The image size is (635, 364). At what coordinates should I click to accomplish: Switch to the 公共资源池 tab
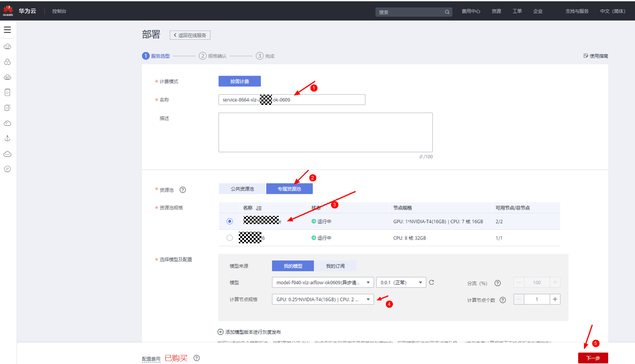point(242,189)
